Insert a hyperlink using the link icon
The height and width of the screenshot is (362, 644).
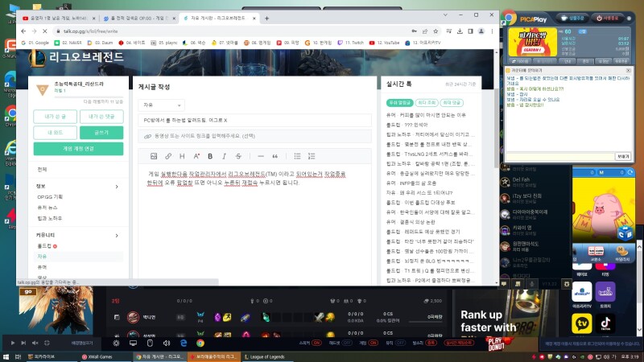(x=168, y=156)
